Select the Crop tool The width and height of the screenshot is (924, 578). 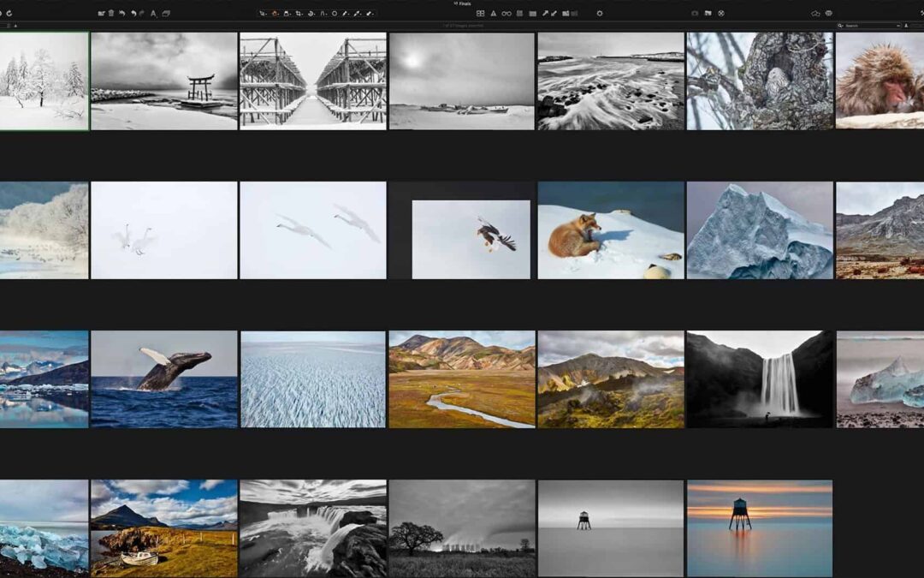pyautogui.click(x=299, y=13)
